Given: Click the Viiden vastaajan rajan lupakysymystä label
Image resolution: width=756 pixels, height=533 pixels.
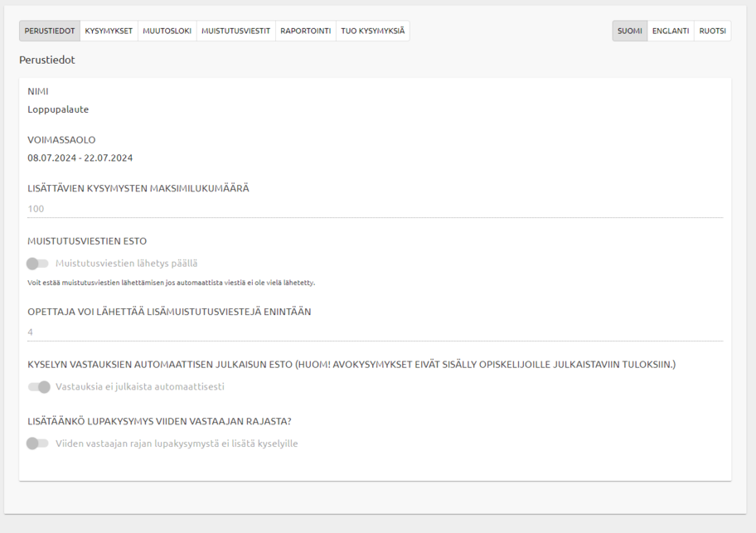Looking at the screenshot, I should coord(177,443).
